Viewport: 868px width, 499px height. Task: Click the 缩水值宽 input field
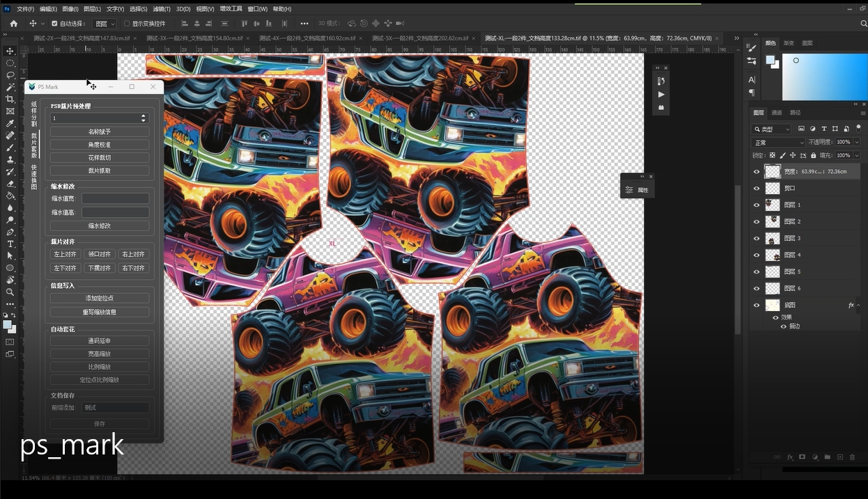pyautogui.click(x=115, y=199)
